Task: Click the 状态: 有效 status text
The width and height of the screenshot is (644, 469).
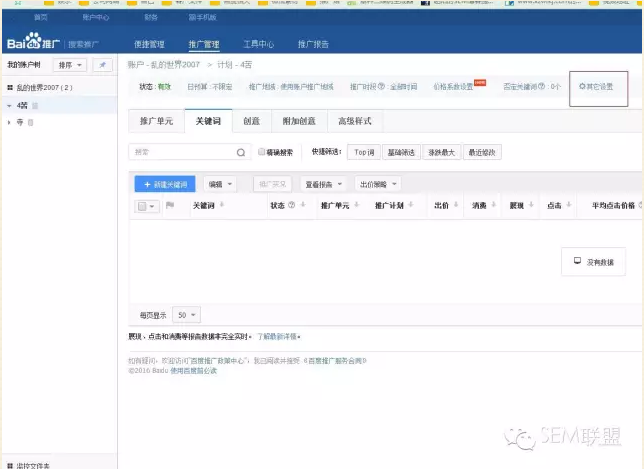Action: (x=155, y=87)
